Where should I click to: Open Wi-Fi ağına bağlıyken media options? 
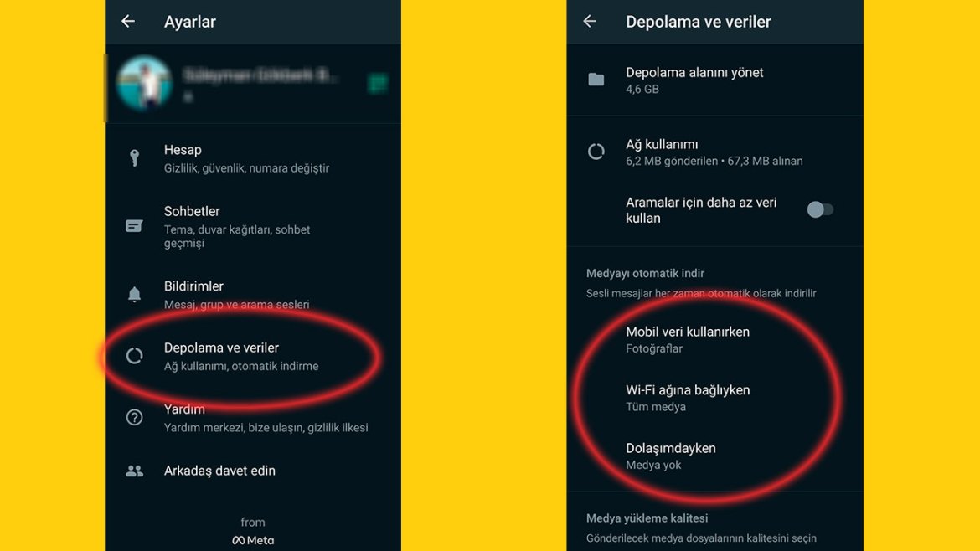[715, 397]
